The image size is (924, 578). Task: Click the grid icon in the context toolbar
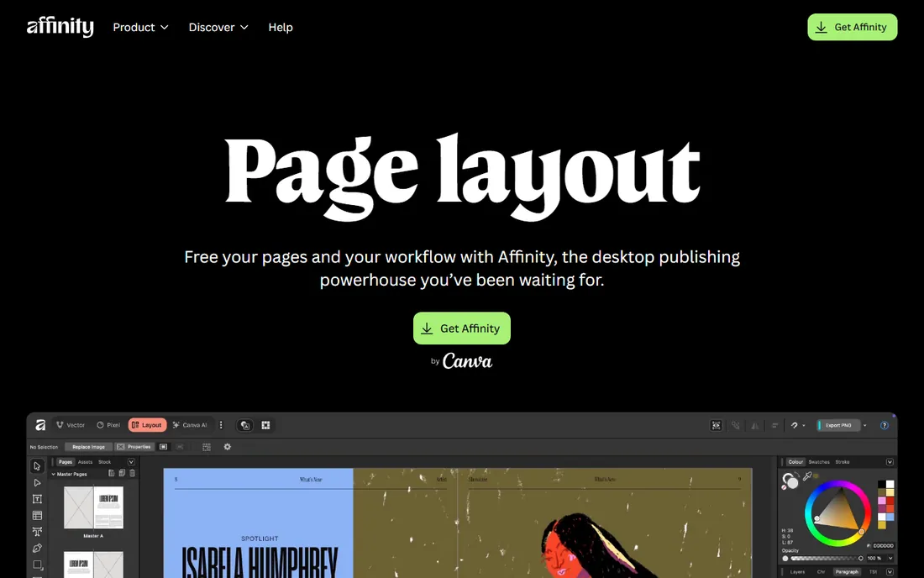coord(207,447)
